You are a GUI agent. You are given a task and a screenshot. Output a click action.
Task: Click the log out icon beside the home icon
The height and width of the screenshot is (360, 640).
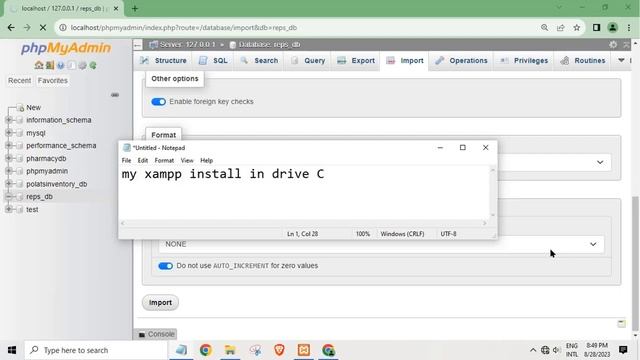[50, 65]
